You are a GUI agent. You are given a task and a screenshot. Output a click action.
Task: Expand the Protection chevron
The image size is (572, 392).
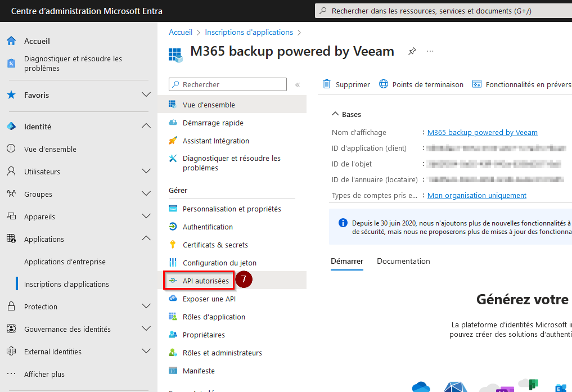[146, 307]
